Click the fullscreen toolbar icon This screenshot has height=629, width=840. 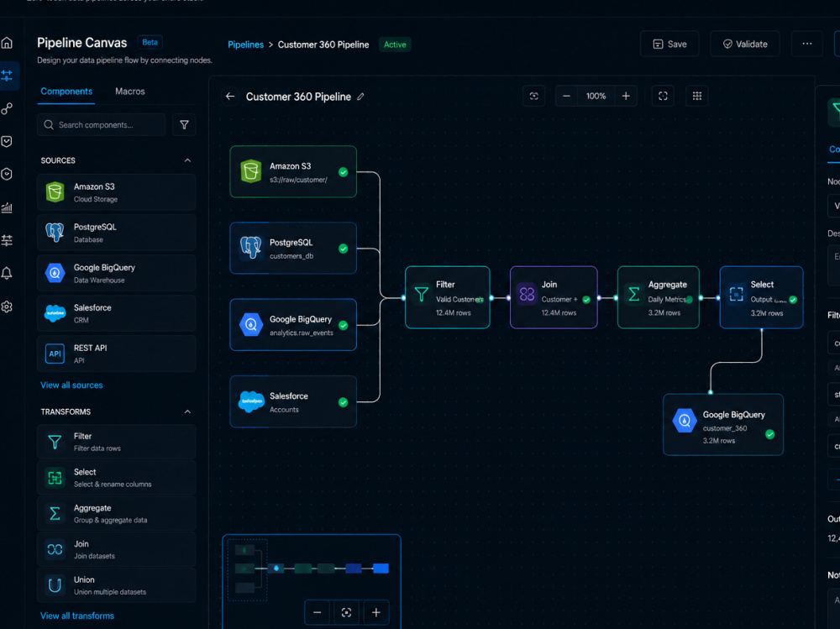point(663,96)
